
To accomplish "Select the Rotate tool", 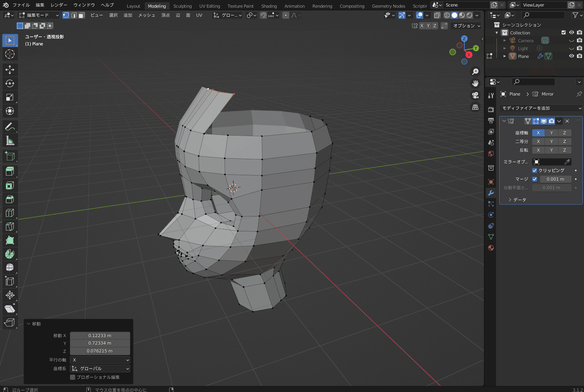I will point(10,84).
